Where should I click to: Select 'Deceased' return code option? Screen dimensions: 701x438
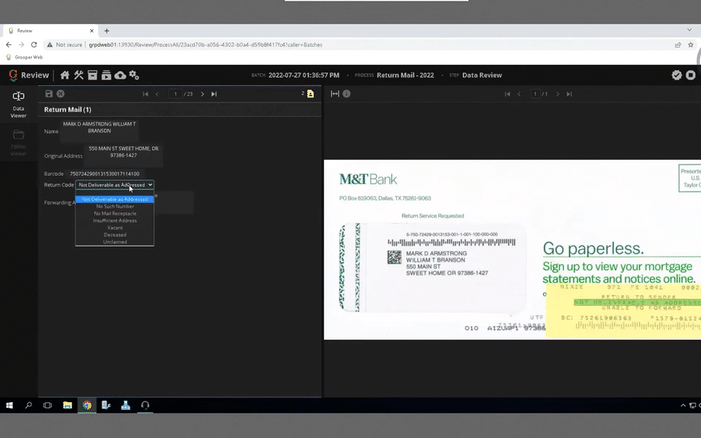[115, 235]
